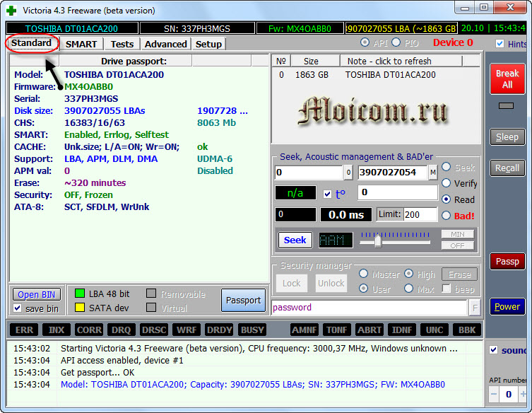Switch to the SMART tab

(81, 44)
